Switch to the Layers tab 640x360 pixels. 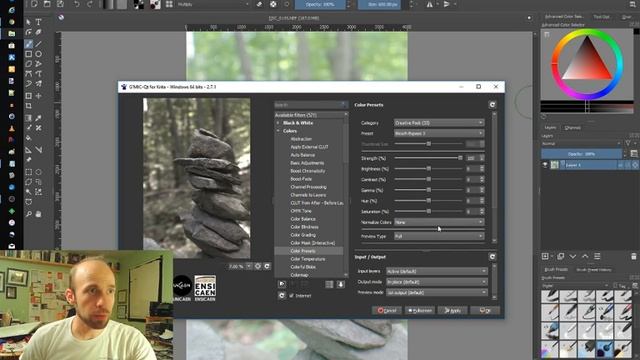click(x=550, y=128)
